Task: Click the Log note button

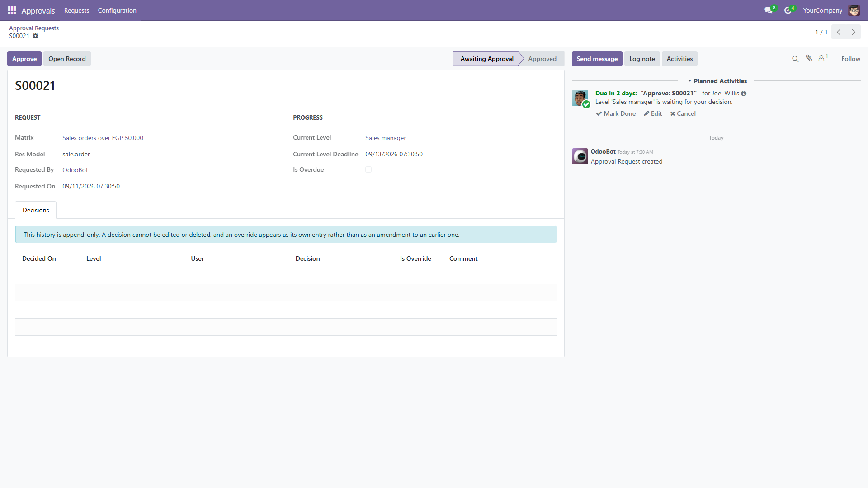Action: pos(642,59)
